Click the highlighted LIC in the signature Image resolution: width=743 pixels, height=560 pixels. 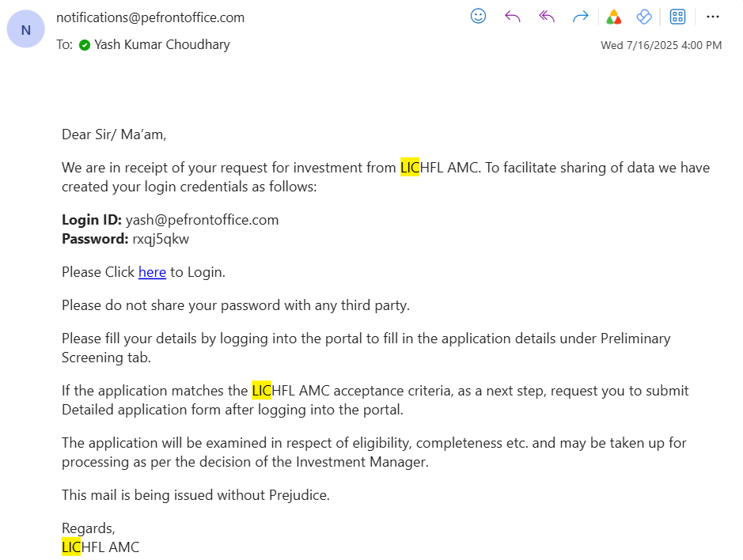point(71,547)
